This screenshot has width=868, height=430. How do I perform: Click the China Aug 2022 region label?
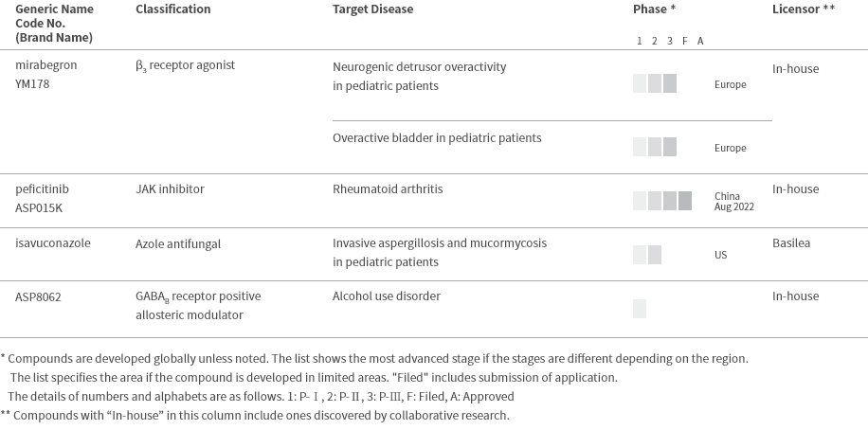click(x=733, y=202)
